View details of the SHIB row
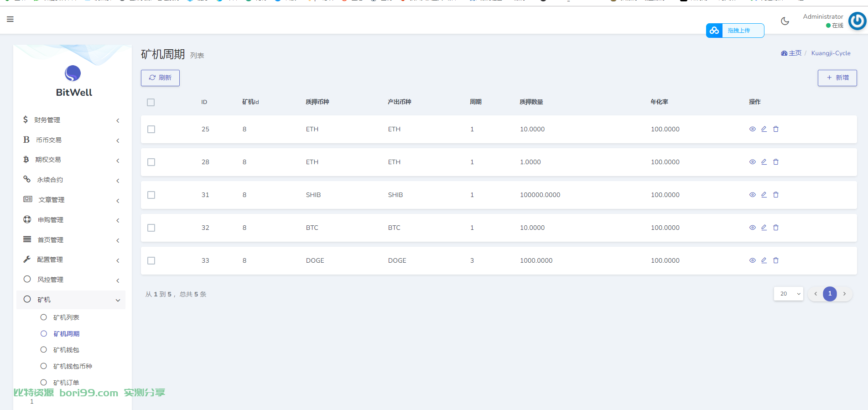 [x=753, y=195]
